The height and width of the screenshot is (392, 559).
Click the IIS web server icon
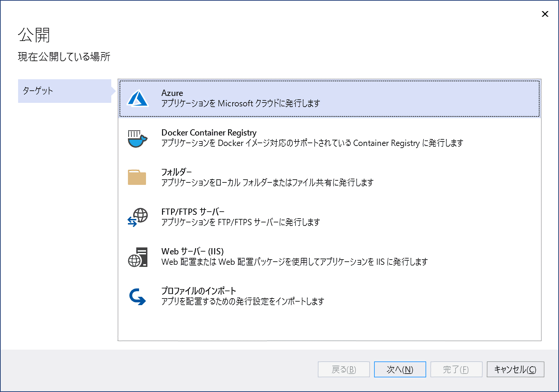pos(138,257)
